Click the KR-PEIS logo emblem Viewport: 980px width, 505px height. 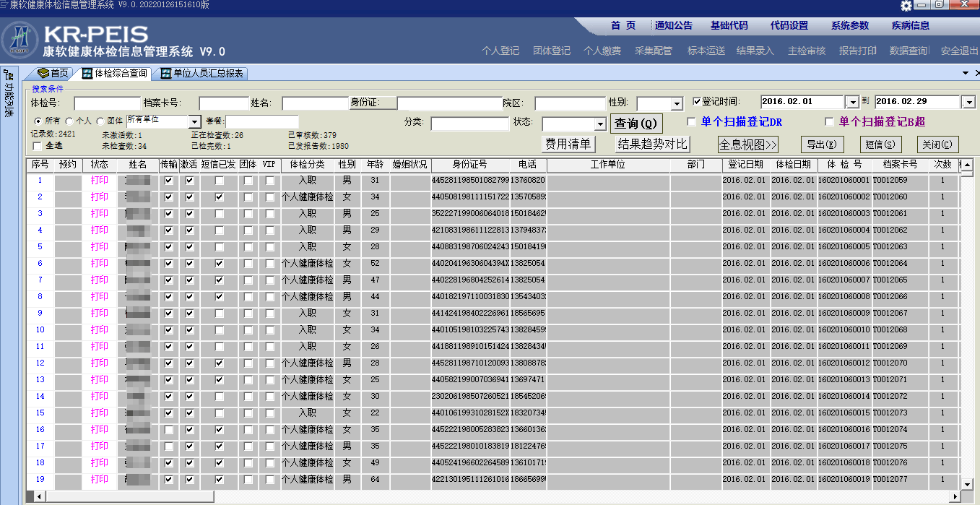(20, 40)
